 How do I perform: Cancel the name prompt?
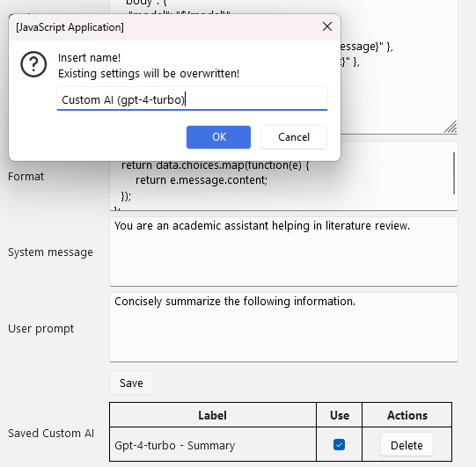pos(294,137)
